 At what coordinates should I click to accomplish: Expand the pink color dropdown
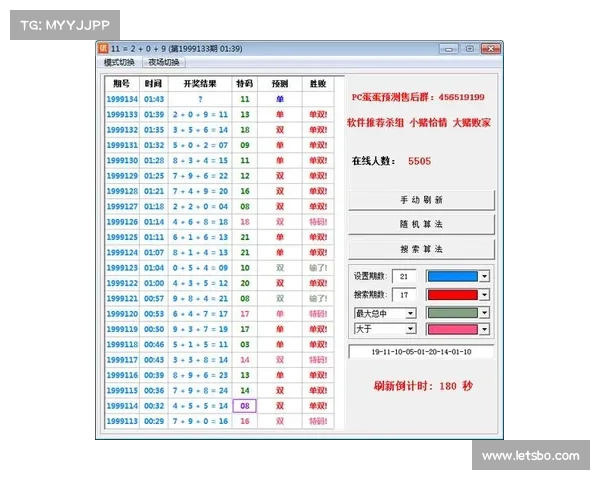point(484,329)
